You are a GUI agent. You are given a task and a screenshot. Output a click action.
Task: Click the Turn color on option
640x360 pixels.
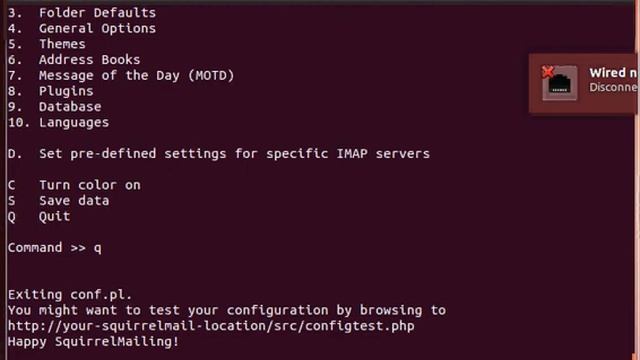click(74, 185)
